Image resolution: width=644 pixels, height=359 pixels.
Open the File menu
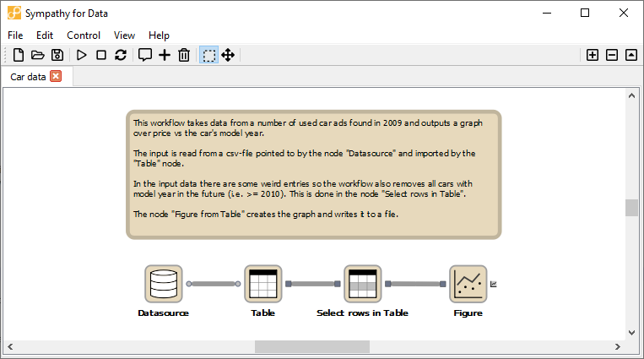[17, 35]
